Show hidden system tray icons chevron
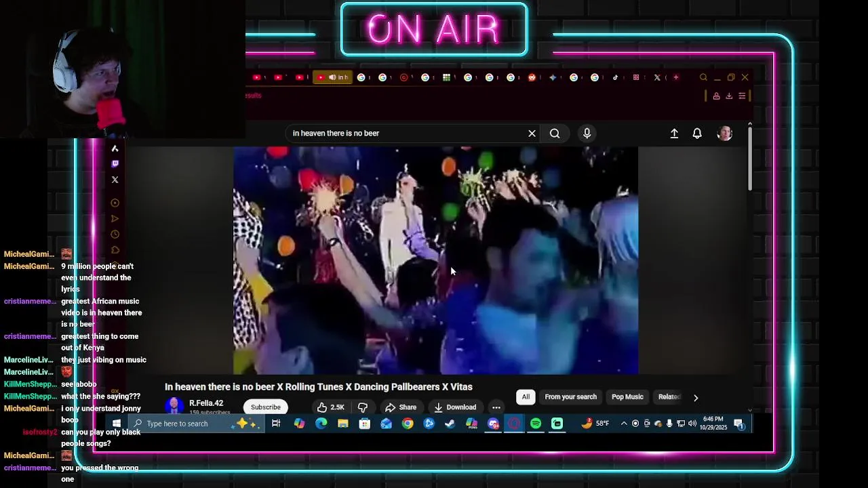Image resolution: width=868 pixels, height=488 pixels. (x=624, y=424)
